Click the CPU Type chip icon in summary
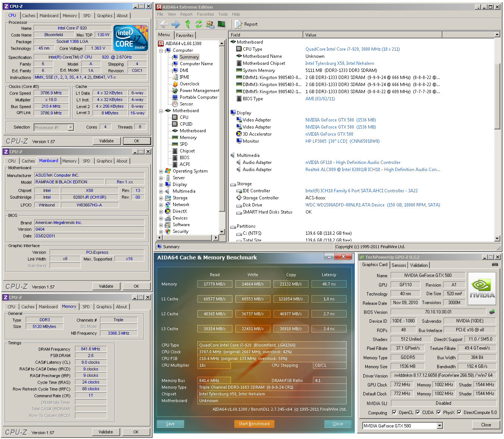504x439 pixels. 239,49
